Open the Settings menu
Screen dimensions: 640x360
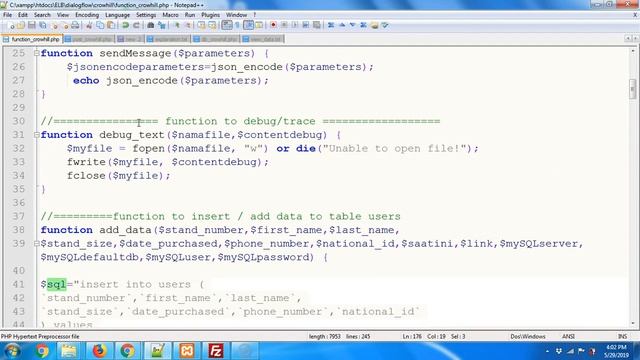(x=146, y=15)
